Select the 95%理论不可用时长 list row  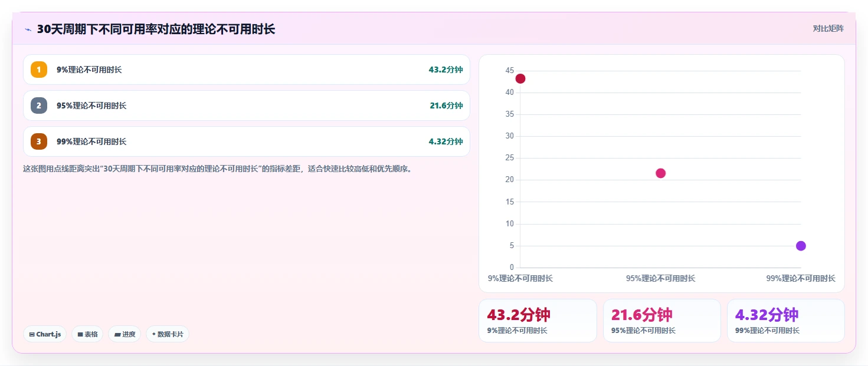point(247,105)
